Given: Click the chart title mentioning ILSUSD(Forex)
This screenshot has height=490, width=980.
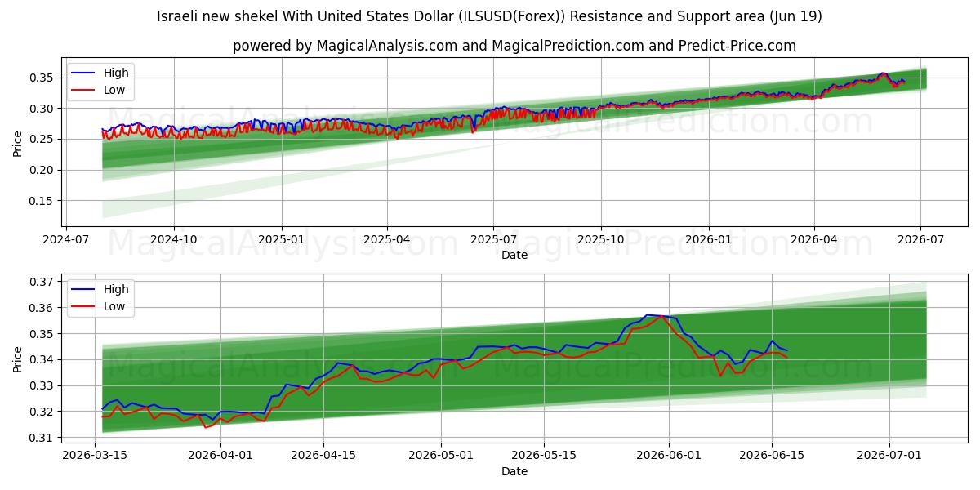Looking at the screenshot, I should tap(490, 16).
